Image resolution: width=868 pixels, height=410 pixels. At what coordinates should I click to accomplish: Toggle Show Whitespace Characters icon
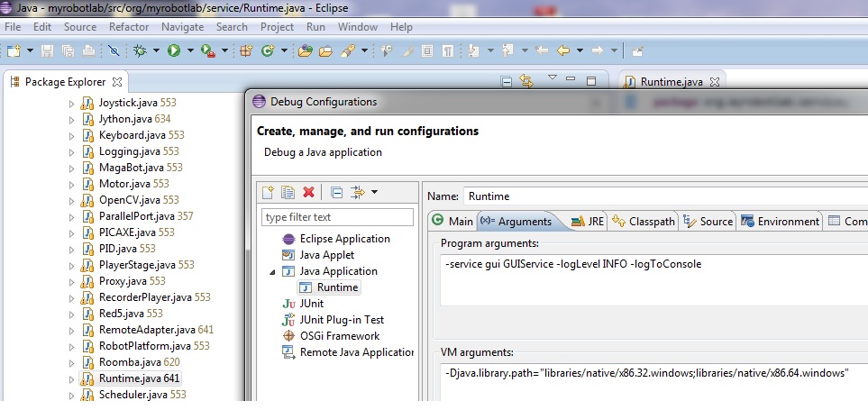pos(448,50)
